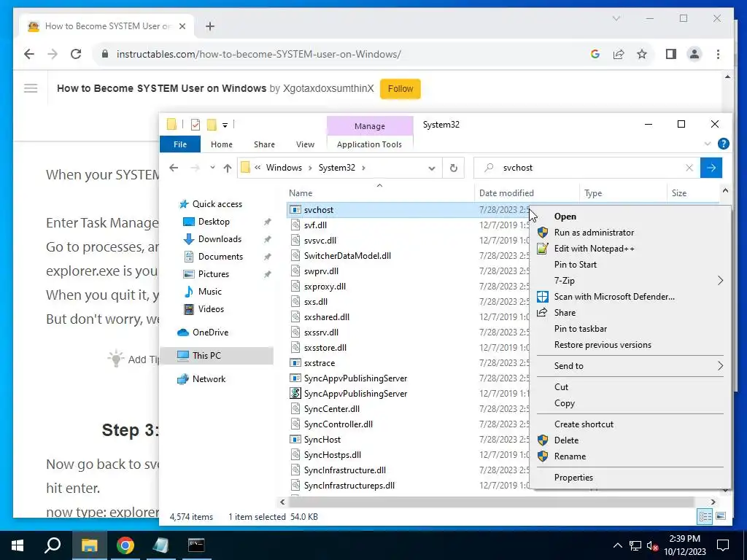The image size is (747, 560).
Task: Click the New folder quick access icon
Action: 212,125
